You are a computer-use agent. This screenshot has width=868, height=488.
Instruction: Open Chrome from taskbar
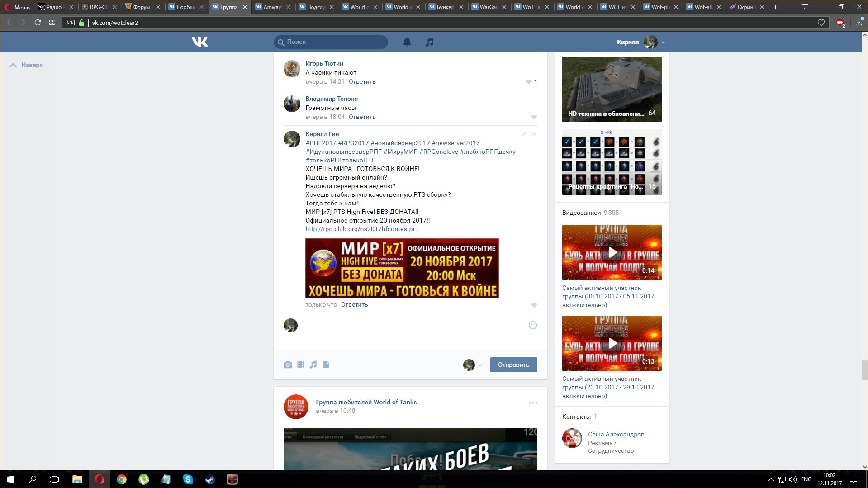[122, 479]
